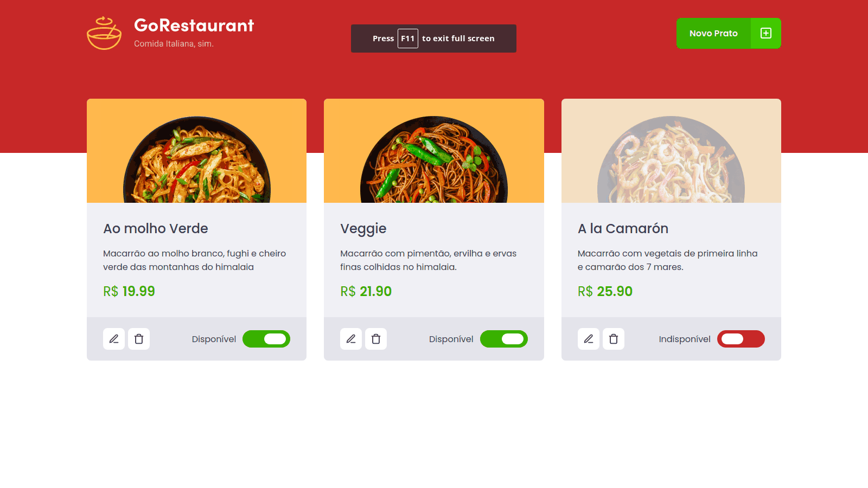Toggle availability of Ao molho Verde
The height and width of the screenshot is (488, 868).
(266, 339)
